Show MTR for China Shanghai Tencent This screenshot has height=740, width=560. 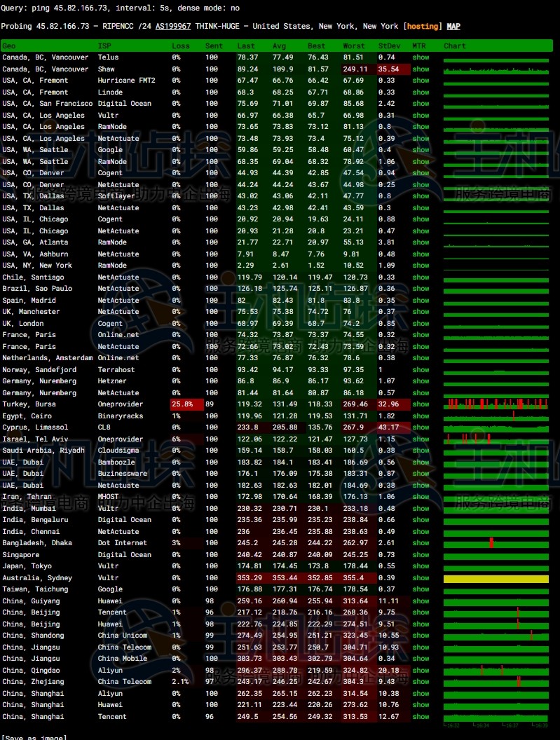click(x=421, y=716)
